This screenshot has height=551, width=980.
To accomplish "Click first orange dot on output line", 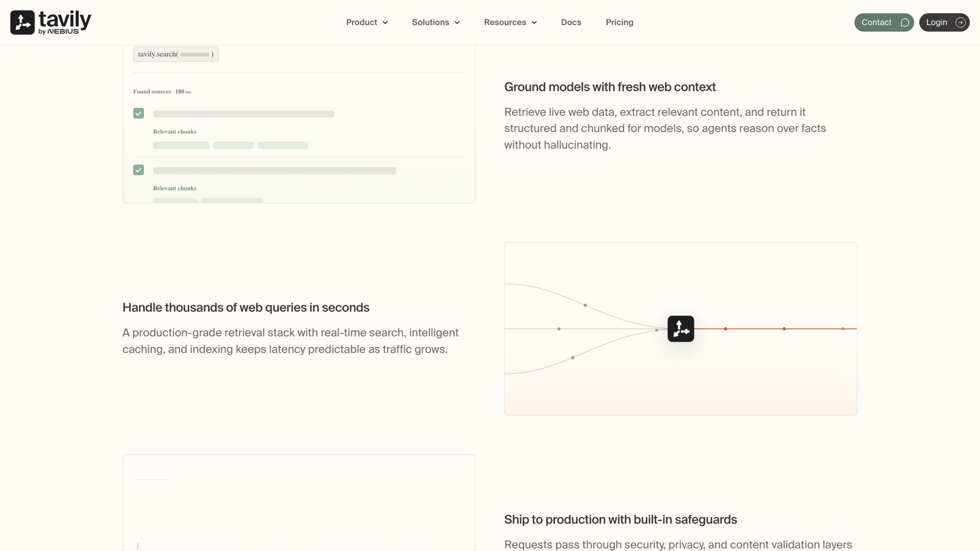I will click(x=725, y=329).
